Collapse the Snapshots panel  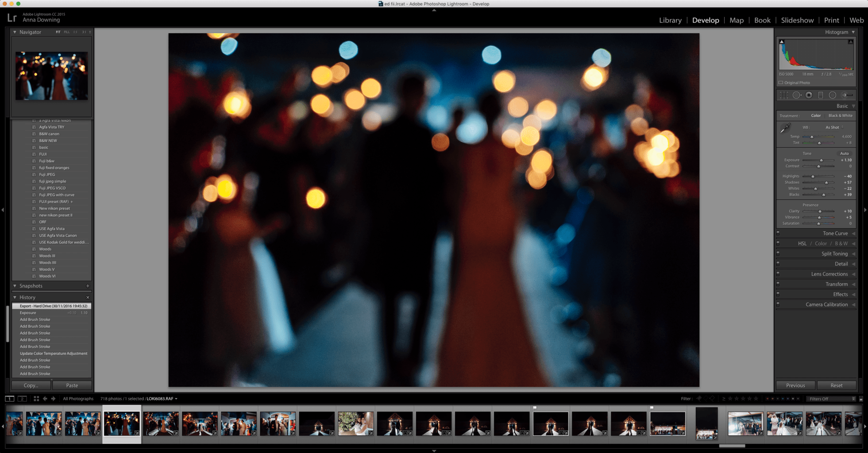(15, 286)
